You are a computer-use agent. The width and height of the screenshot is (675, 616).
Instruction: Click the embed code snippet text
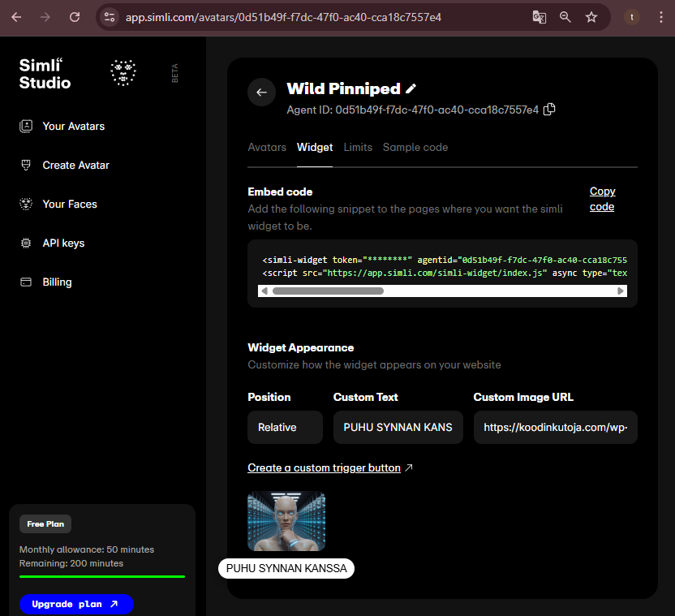click(445, 266)
